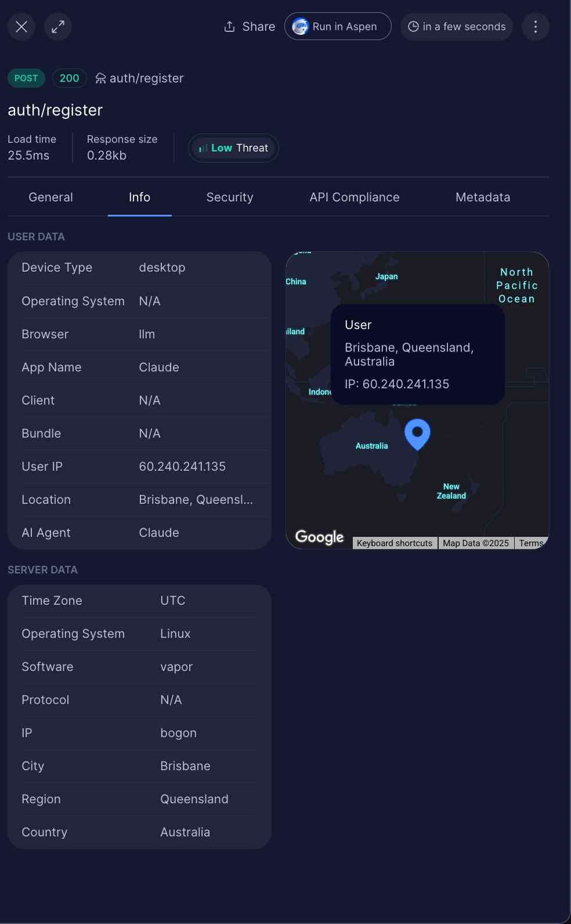571x924 pixels.
Task: Switch to the Metadata tab
Action: [x=483, y=197]
